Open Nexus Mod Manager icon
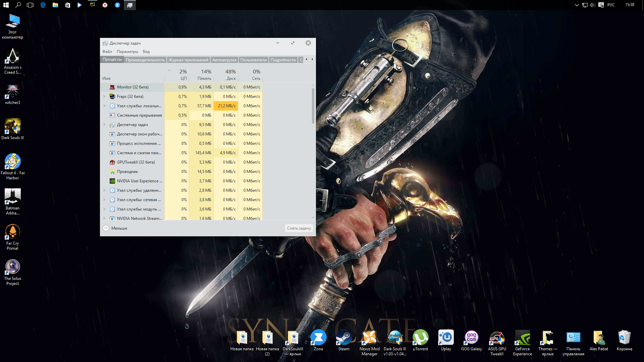This screenshot has width=644, height=362. 369,338
